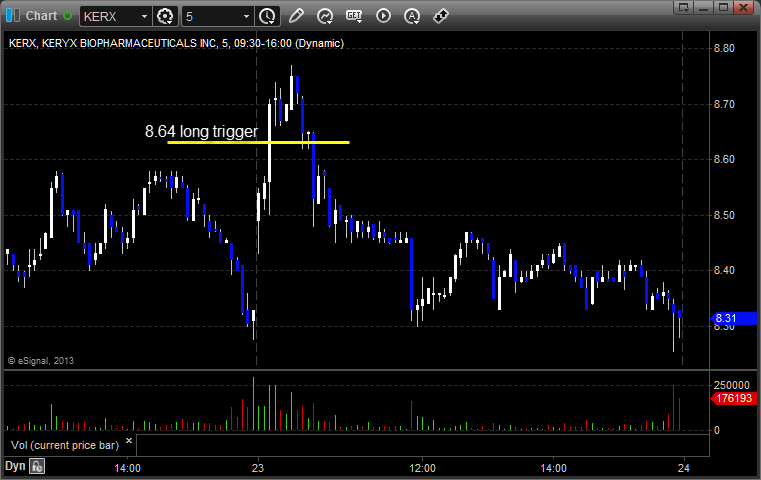Click the bar replay play button
761x480 pixels.
pyautogui.click(x=383, y=16)
